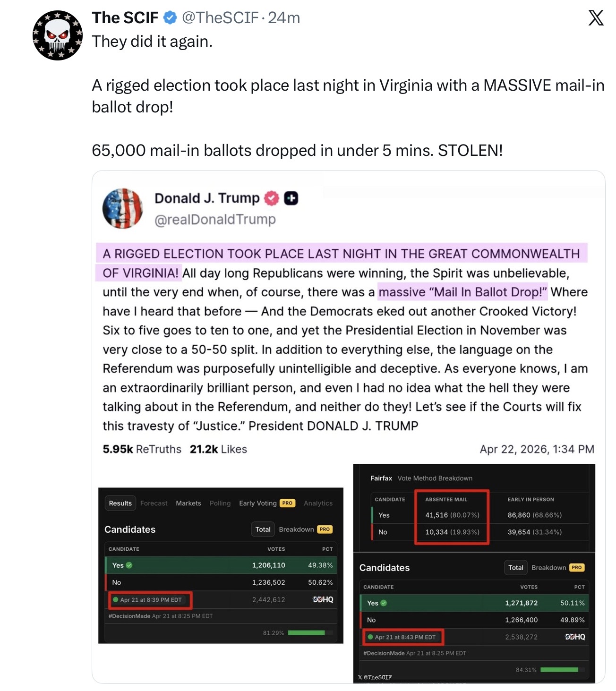Viewport: 616px width, 691px height.
Task: Switch to the Markets tab
Action: (188, 503)
